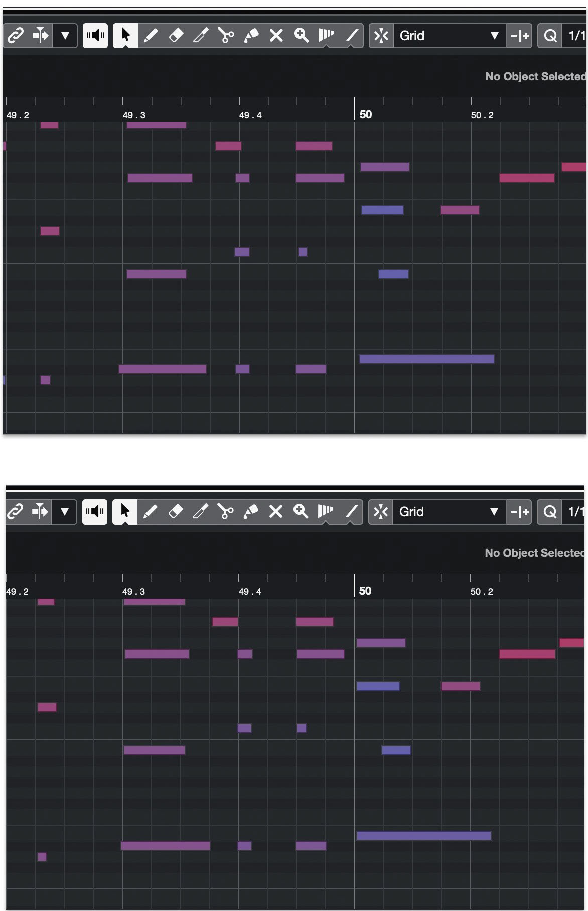Select the Mute X tool in lower toolbar
This screenshot has height=911, width=588.
(275, 512)
